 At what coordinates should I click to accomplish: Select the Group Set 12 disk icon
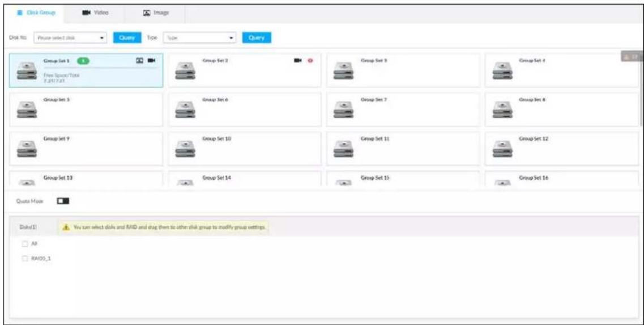(502, 149)
